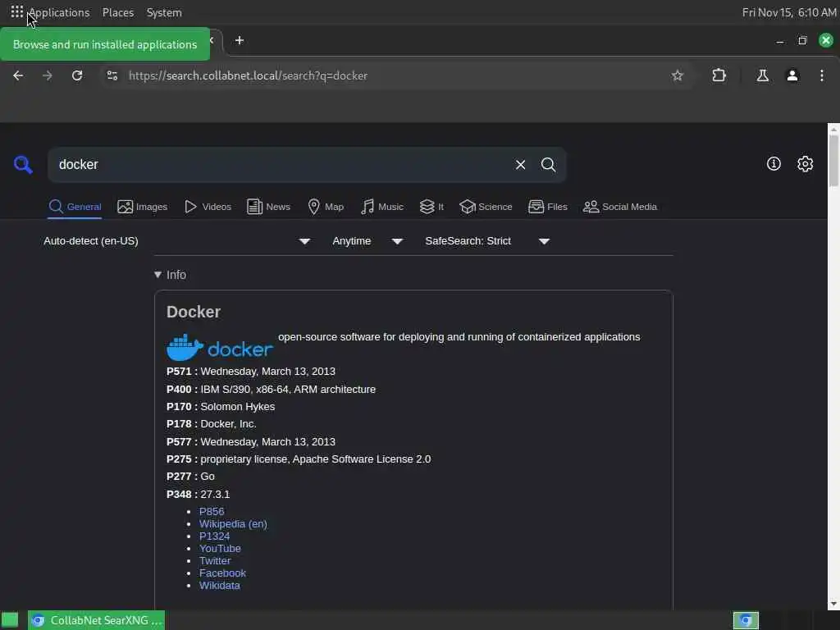Switch to the Images search tab
Screen dimensions: 840x630
[x=143, y=207]
